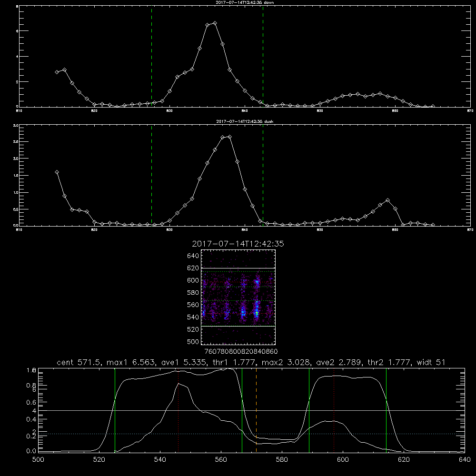Click the 620 label on bottom plot x-axis
This screenshot has width=476, height=476.
pos(404,460)
